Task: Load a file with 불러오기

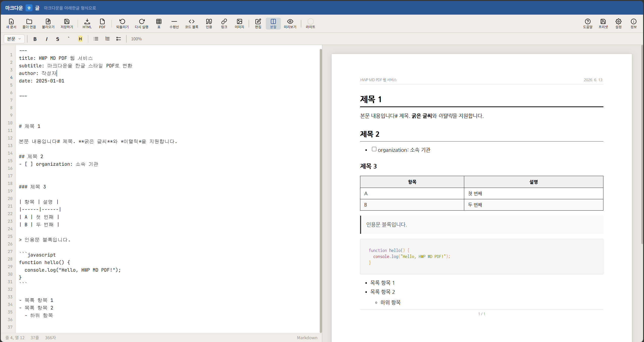Action: pos(48,24)
